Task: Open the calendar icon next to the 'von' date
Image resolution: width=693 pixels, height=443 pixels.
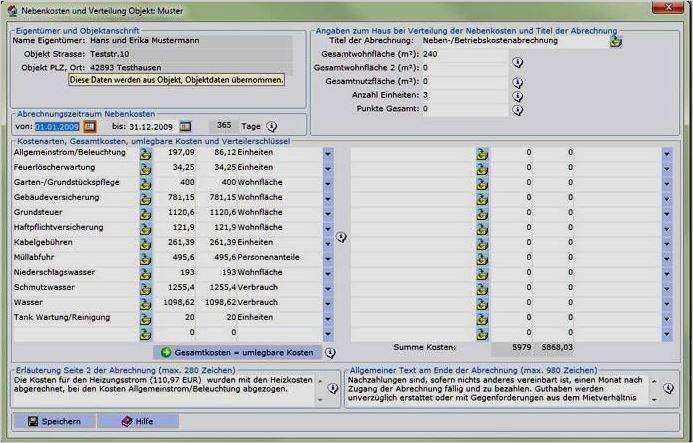Action: tap(90, 126)
